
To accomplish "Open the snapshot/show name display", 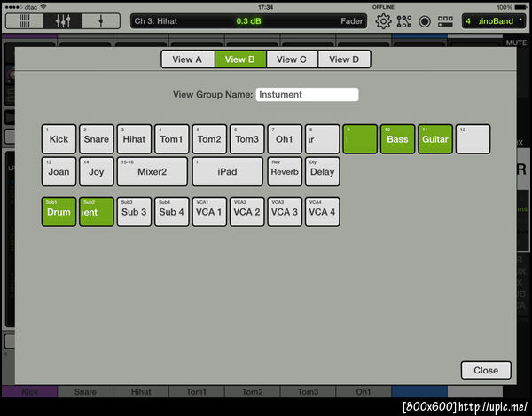I will tap(494, 21).
